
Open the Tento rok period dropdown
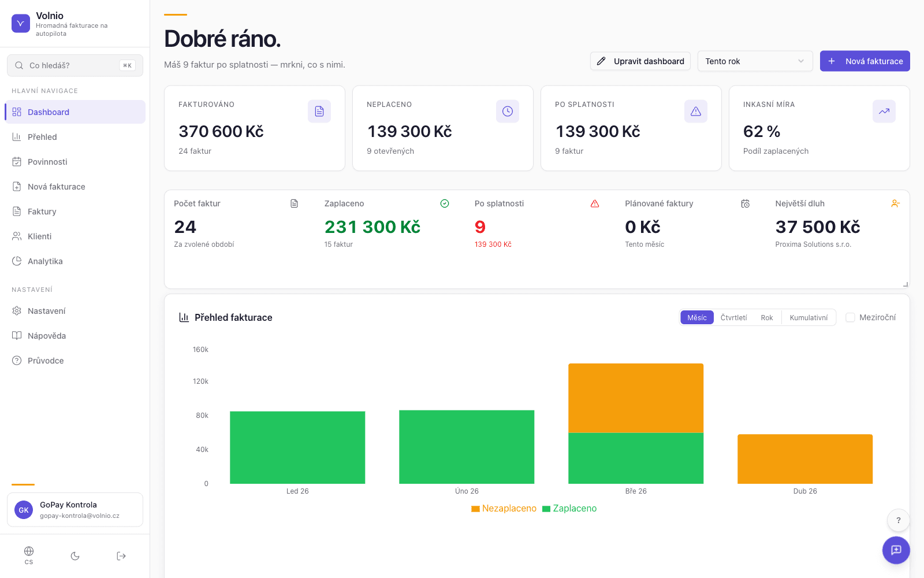pos(755,61)
